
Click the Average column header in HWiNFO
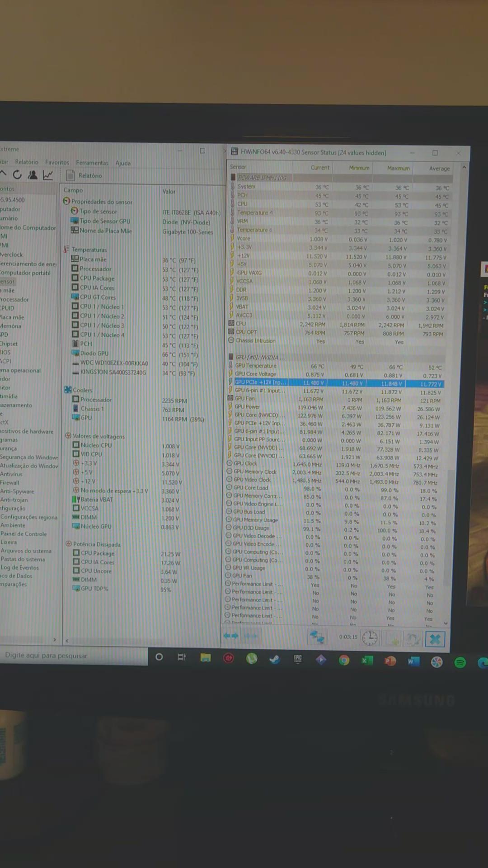click(x=439, y=169)
